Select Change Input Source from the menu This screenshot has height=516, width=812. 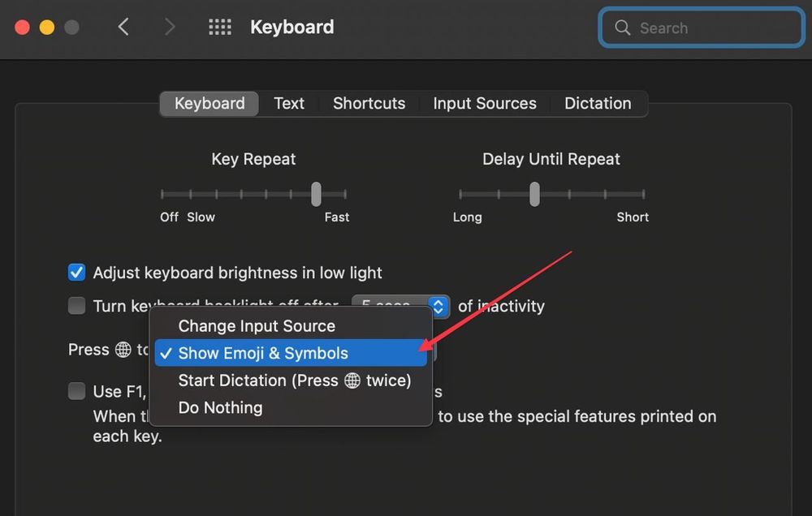[x=257, y=325]
